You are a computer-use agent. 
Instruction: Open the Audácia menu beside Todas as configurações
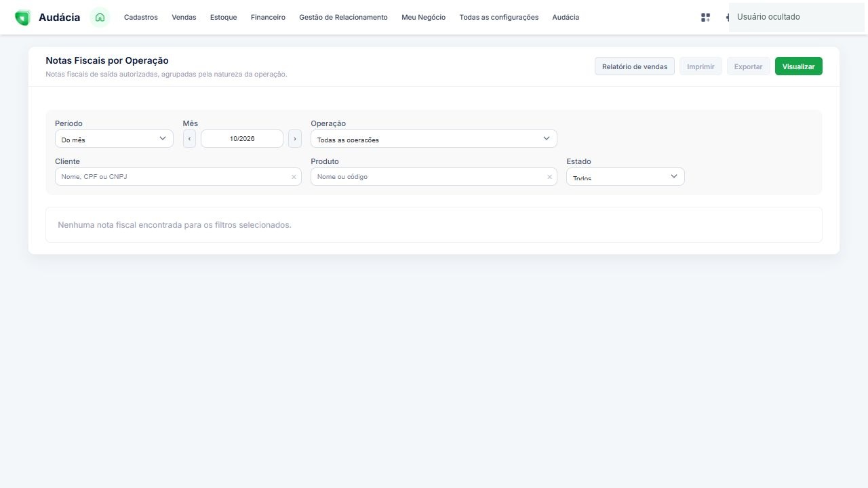pyautogui.click(x=566, y=18)
